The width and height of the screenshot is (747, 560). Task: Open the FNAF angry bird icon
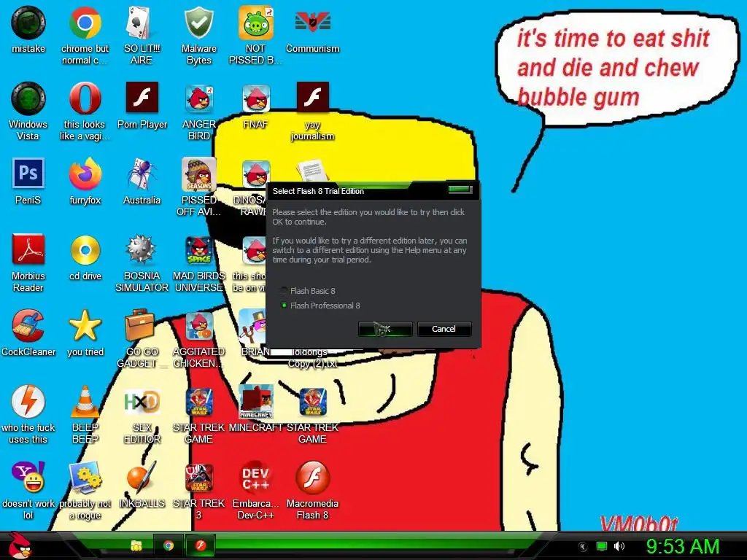point(256,98)
